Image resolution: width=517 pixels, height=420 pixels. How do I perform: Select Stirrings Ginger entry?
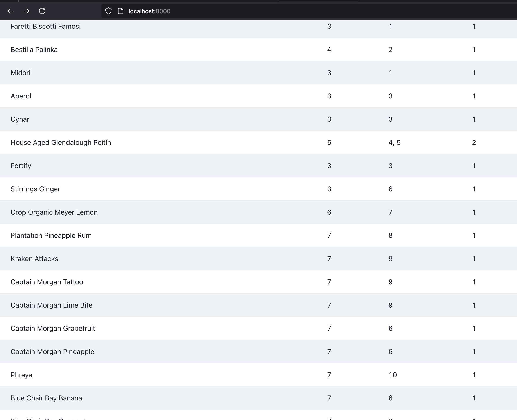tap(35, 189)
